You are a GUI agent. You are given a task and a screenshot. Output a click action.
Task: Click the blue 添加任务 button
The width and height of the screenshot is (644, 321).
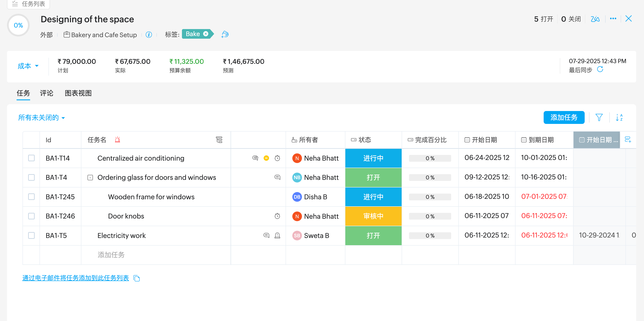[x=564, y=117]
